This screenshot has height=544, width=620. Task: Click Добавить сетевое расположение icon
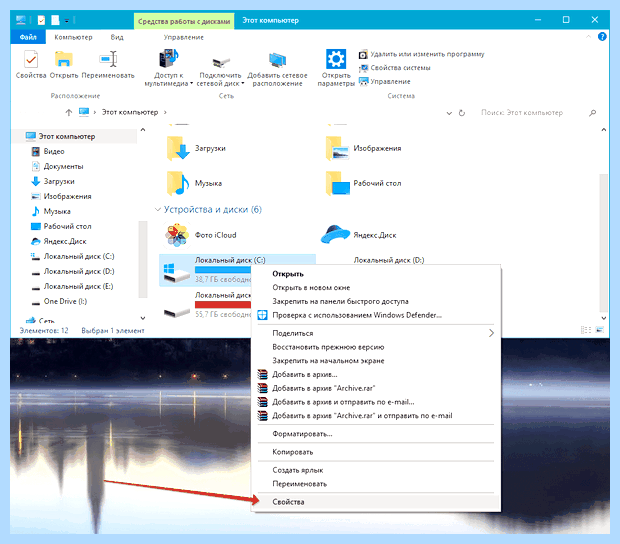277,60
